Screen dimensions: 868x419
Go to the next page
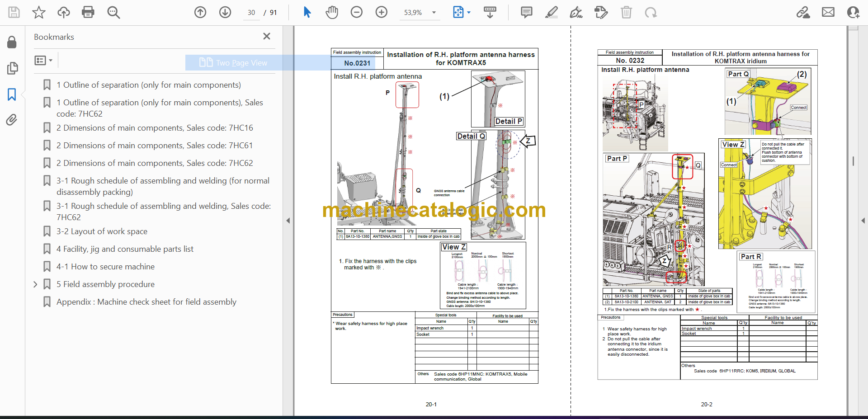coord(225,12)
